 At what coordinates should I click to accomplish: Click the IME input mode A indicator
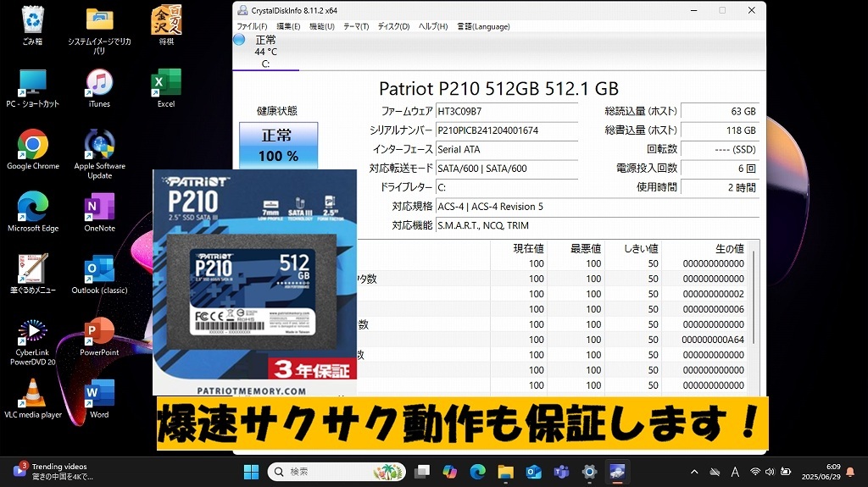coord(735,472)
